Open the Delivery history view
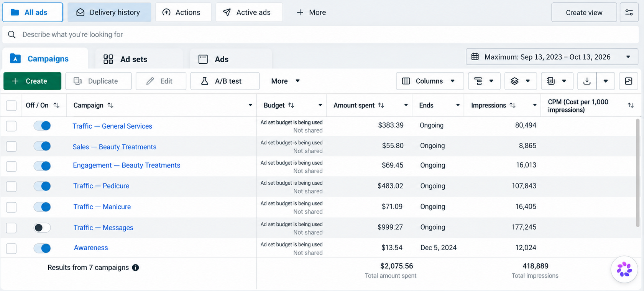 click(109, 12)
